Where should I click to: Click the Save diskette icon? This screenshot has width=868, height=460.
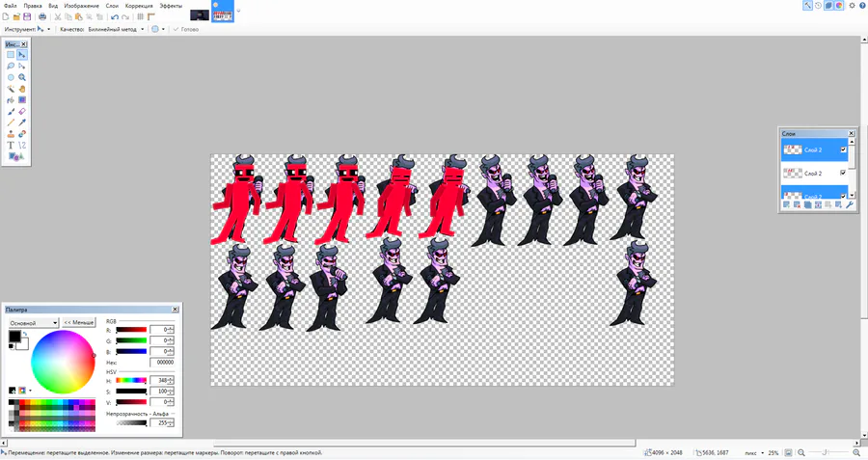tap(27, 17)
